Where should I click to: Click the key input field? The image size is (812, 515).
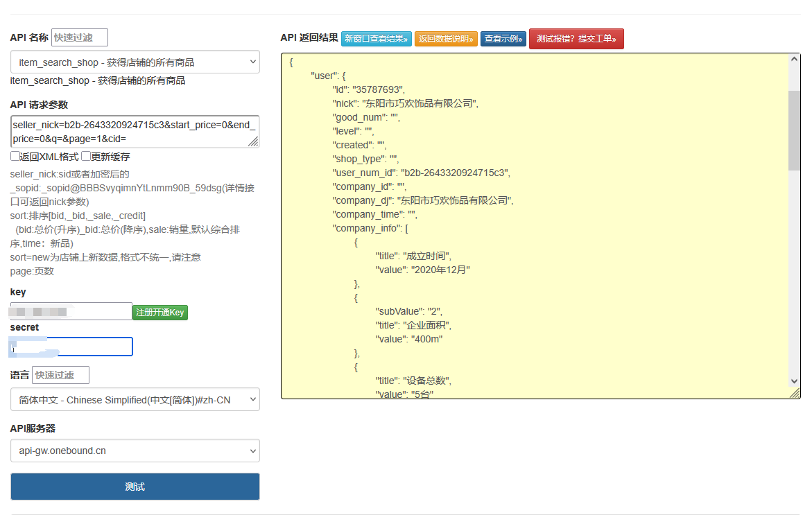(x=71, y=312)
